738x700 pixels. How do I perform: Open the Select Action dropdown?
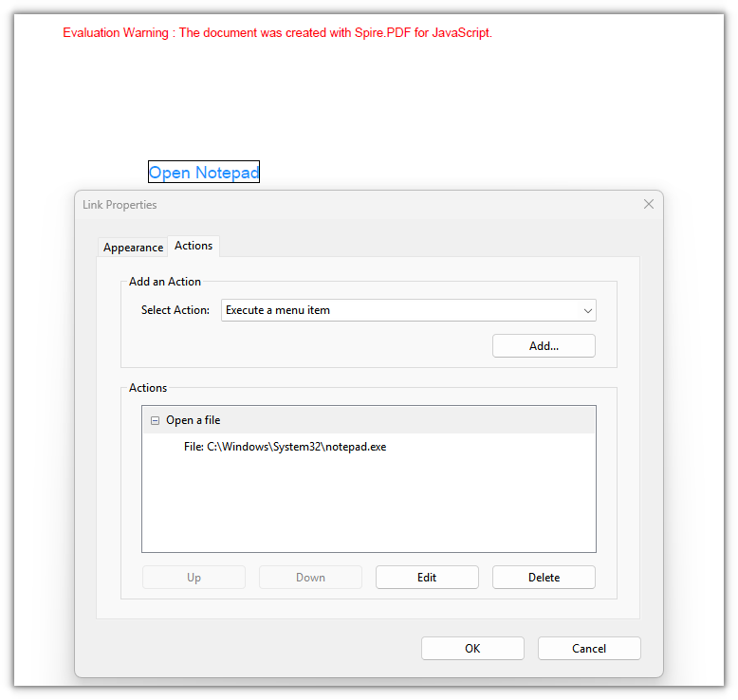point(409,310)
